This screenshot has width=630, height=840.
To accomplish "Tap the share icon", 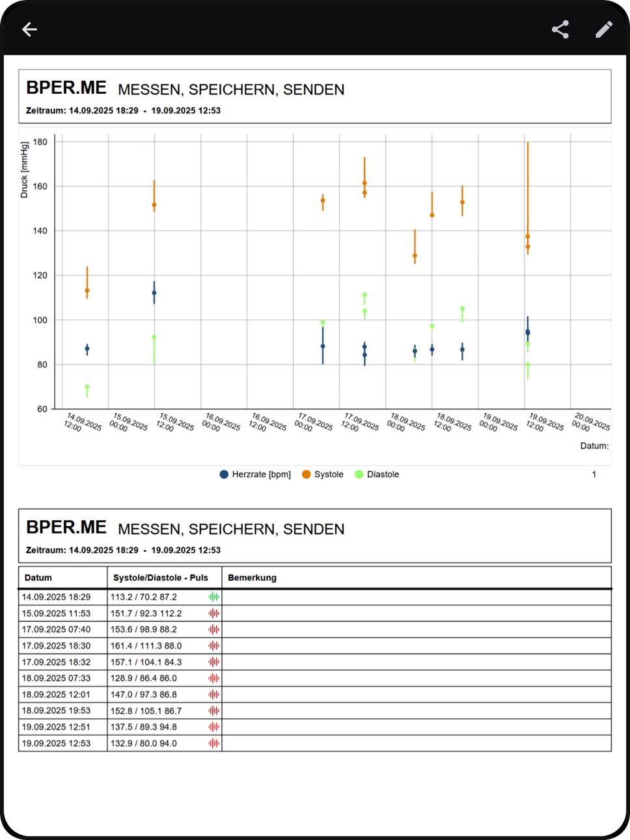I will click(x=560, y=29).
